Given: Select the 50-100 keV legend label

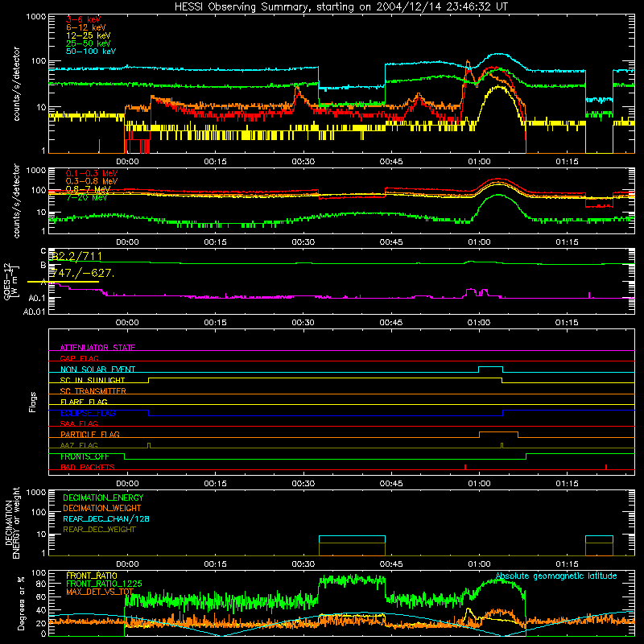Looking at the screenshot, I should tap(91, 52).
